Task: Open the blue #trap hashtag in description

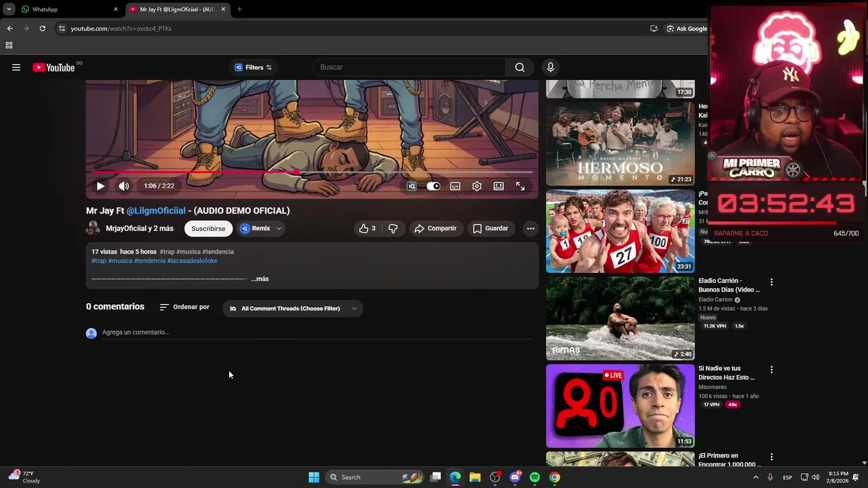Action: (x=99, y=261)
